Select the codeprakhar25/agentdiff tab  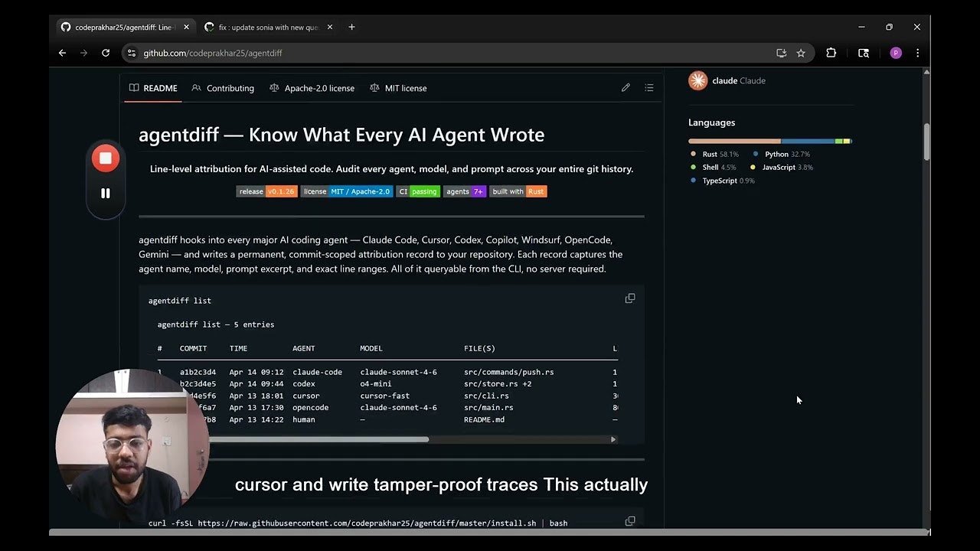coord(126,27)
